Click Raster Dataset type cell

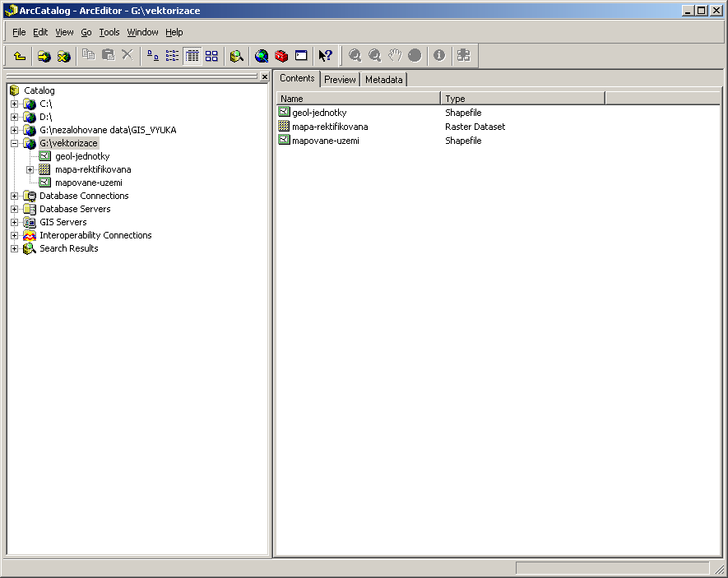point(475,127)
